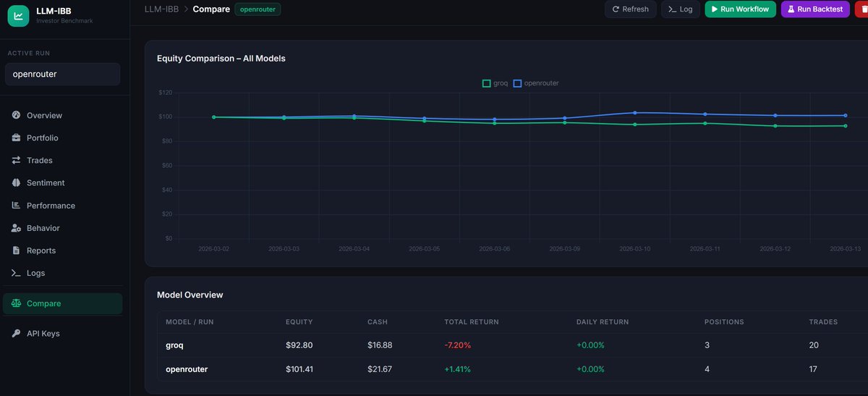
Task: Click openrouter equity value $101.41
Action: pyautogui.click(x=300, y=369)
